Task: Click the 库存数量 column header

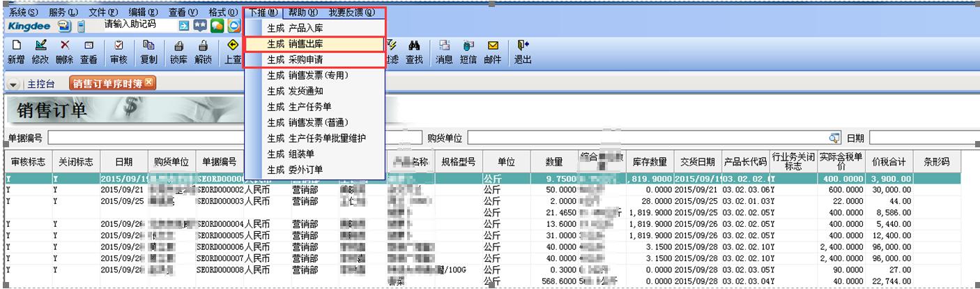Action: (x=650, y=162)
